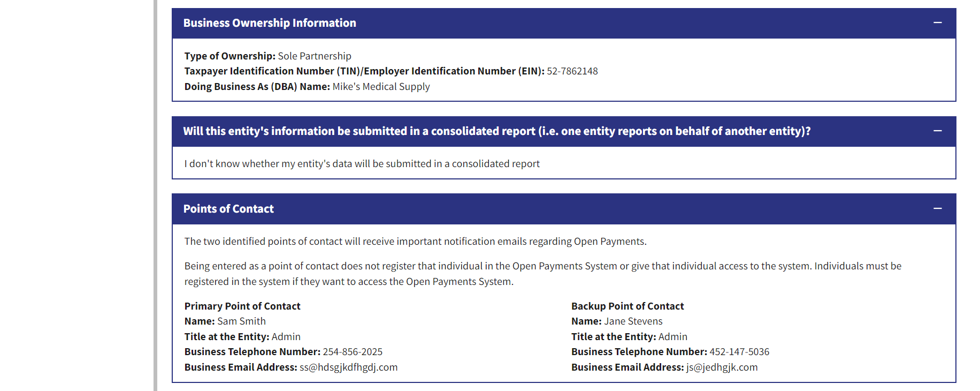Screen dimensions: 980x391
Task: Click the Points of Contact header title
Action: click(228, 209)
